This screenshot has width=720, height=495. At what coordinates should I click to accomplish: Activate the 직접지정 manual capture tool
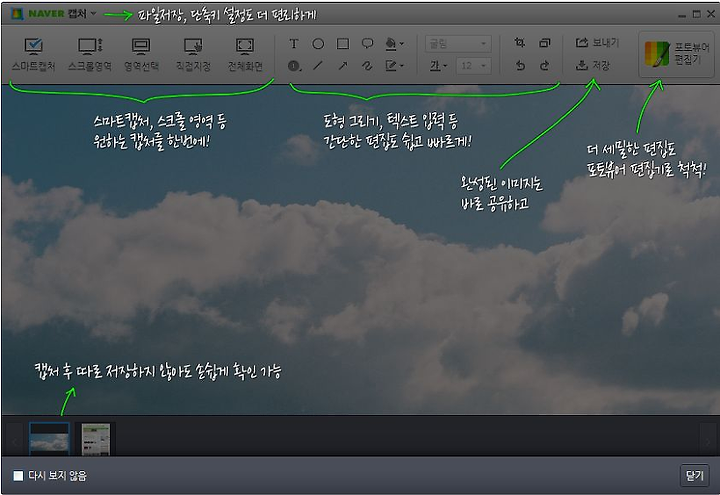tap(193, 55)
